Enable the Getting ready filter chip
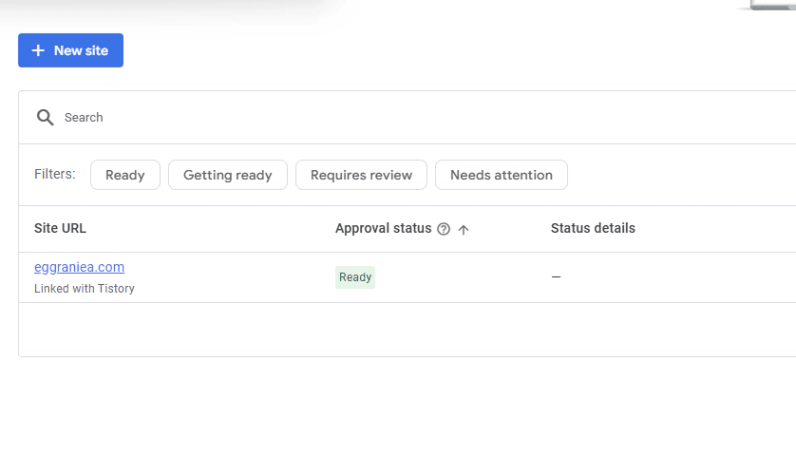Image resolution: width=796 pixels, height=456 pixels. click(x=227, y=175)
